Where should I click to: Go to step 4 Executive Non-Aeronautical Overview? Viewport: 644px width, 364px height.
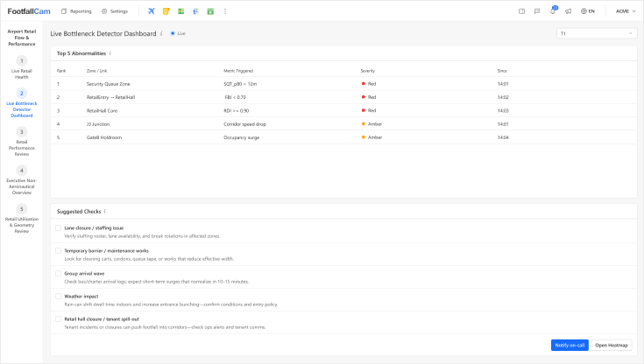coord(22,180)
